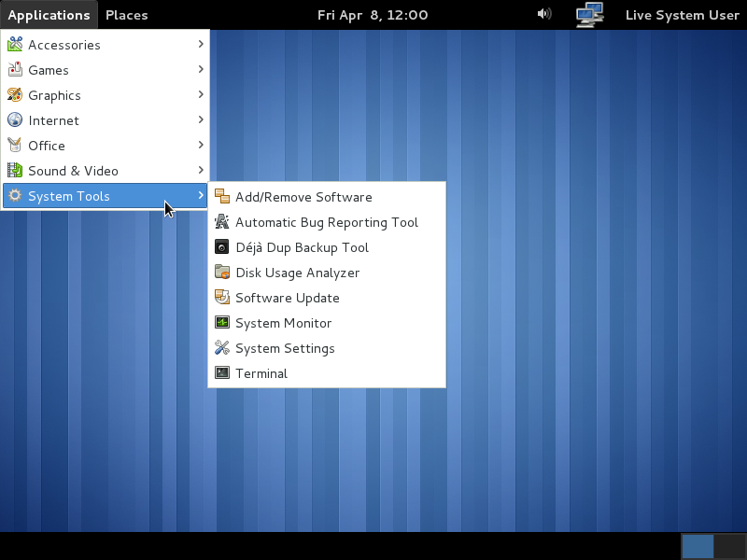The height and width of the screenshot is (560, 747).
Task: Click the Office category icon
Action: point(14,146)
